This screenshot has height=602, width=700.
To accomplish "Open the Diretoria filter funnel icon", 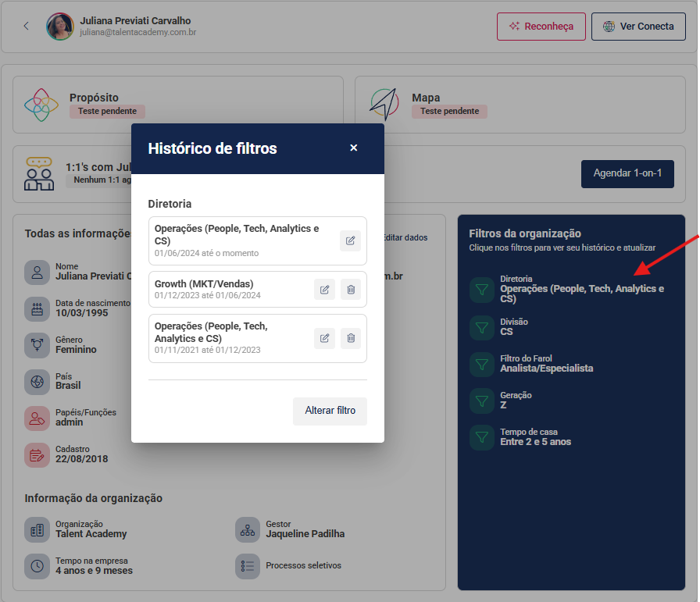I will 481,289.
